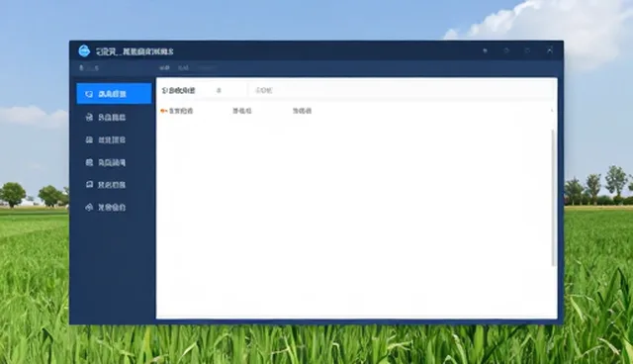Open the last sidebar menu item's icon
The height and width of the screenshot is (364, 633).
pos(89,207)
